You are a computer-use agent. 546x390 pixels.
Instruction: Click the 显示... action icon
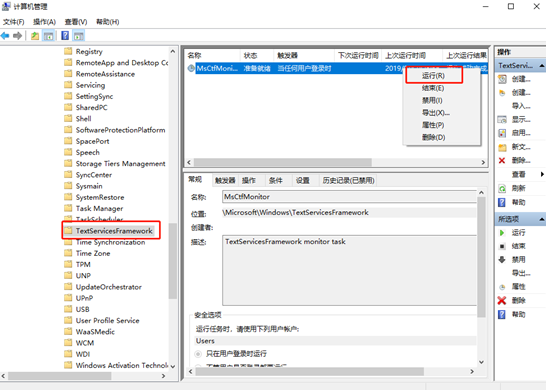pos(502,120)
